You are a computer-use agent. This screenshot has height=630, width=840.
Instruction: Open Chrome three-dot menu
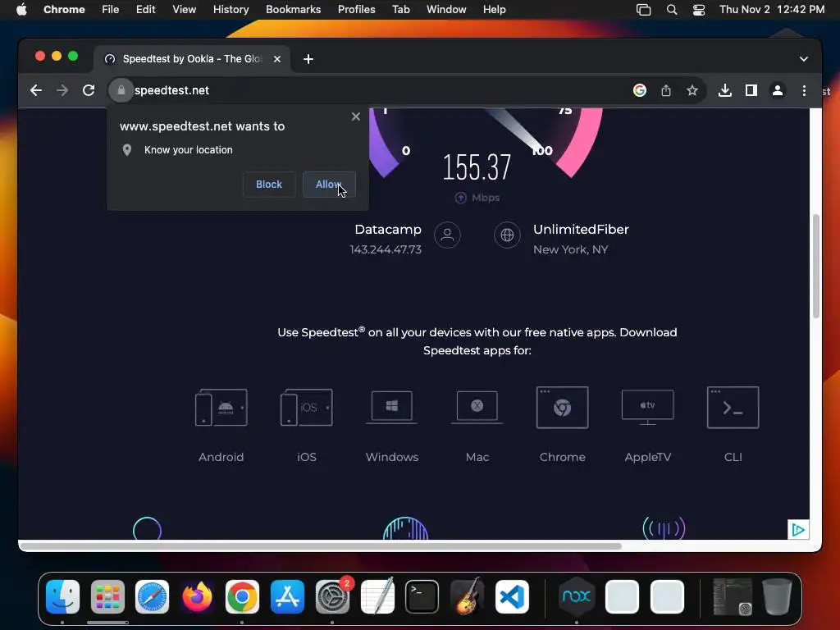(x=804, y=90)
